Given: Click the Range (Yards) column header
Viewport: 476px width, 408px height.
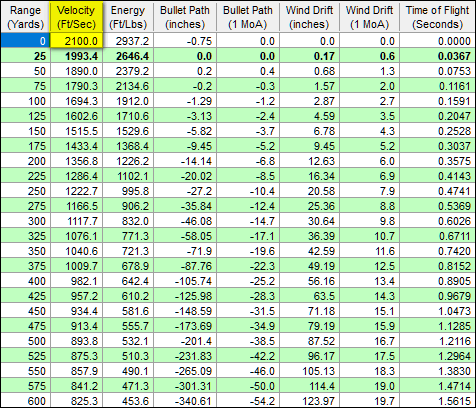Looking at the screenshot, I should pos(26,17).
